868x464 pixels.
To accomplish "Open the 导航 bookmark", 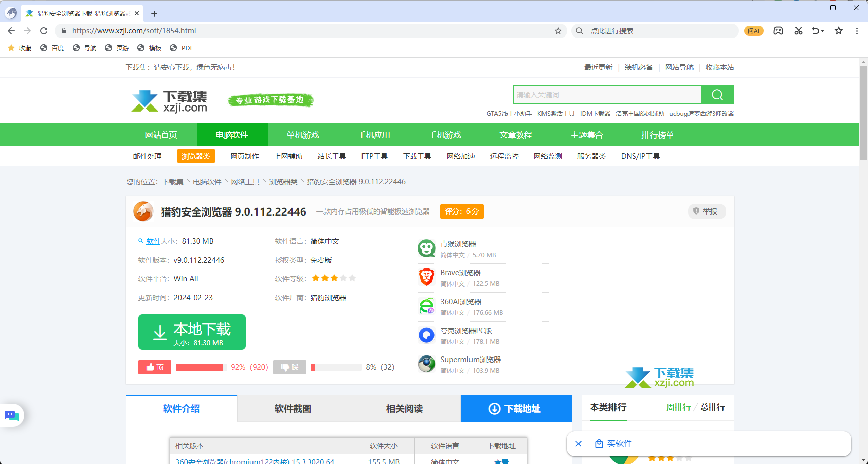I will pos(85,48).
